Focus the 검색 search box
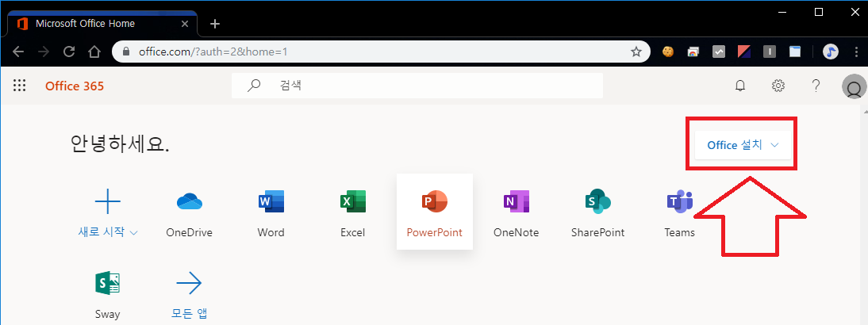The height and width of the screenshot is (325, 868). (x=417, y=86)
